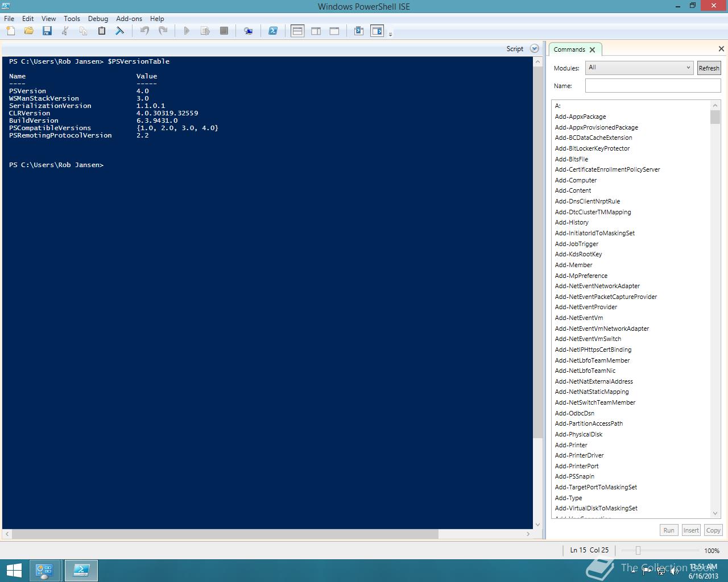Show script pane maximized layout icon
This screenshot has width=728, height=582.
(x=334, y=31)
